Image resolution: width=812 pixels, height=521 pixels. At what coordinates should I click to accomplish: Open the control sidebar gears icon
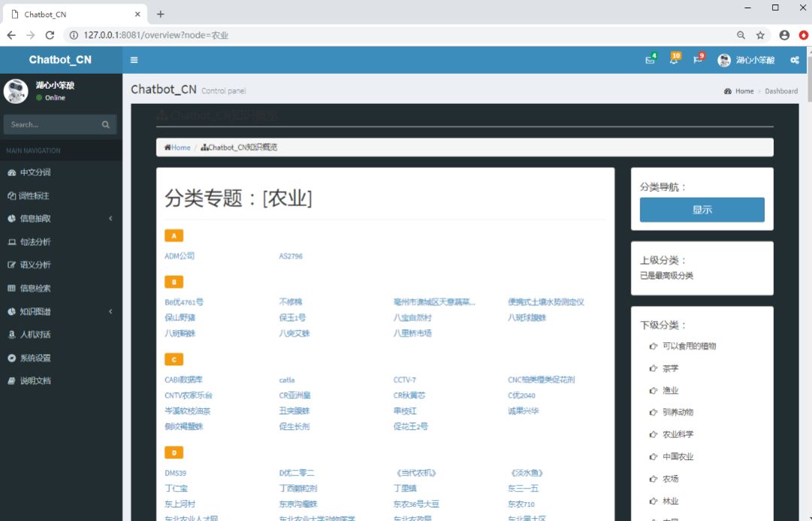(795, 60)
